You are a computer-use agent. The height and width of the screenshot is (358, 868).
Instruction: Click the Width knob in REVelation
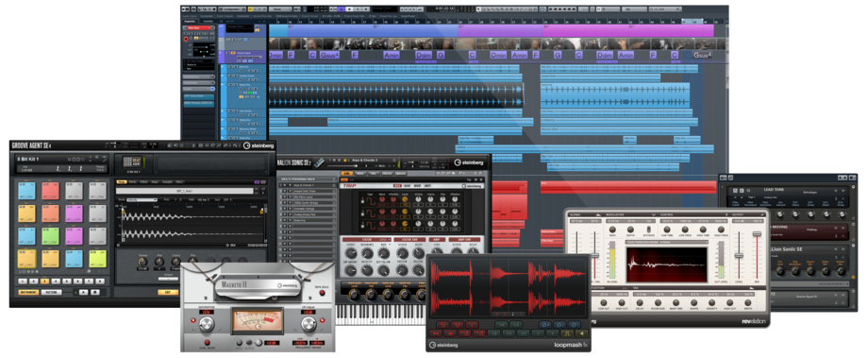[748, 302]
